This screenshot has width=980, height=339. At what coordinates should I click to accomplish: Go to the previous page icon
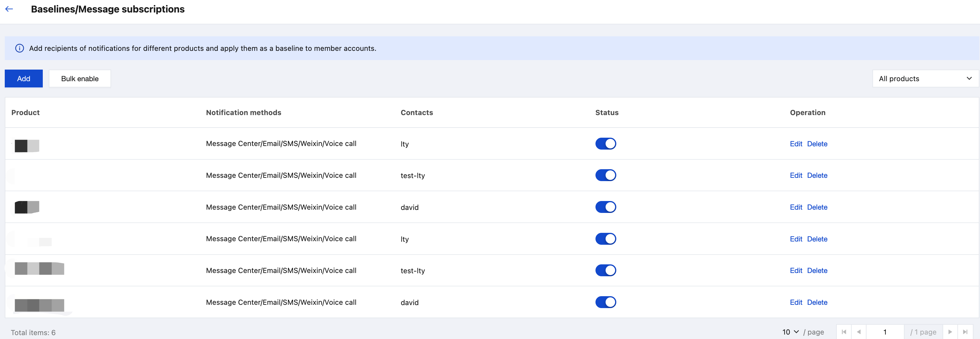859,332
